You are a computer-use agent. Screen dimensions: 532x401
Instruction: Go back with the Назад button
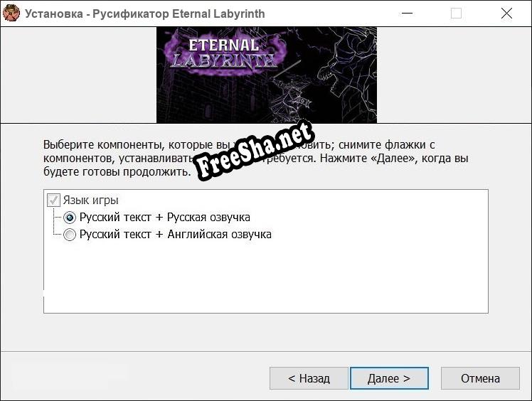tap(309, 378)
